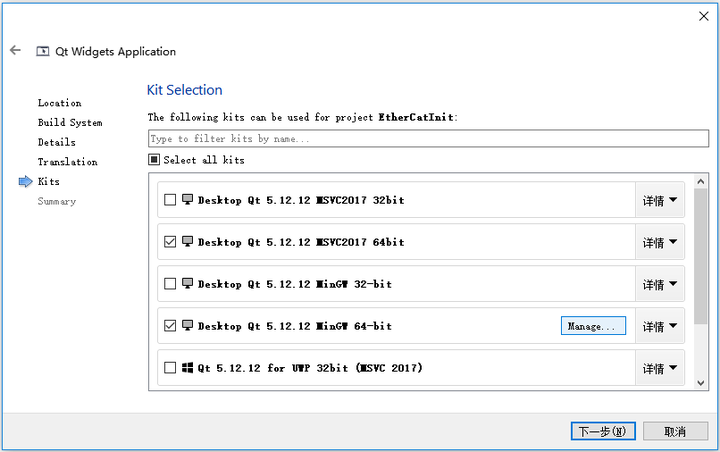Click the monitor icon for MSVC2017 64bit kit

click(187, 241)
